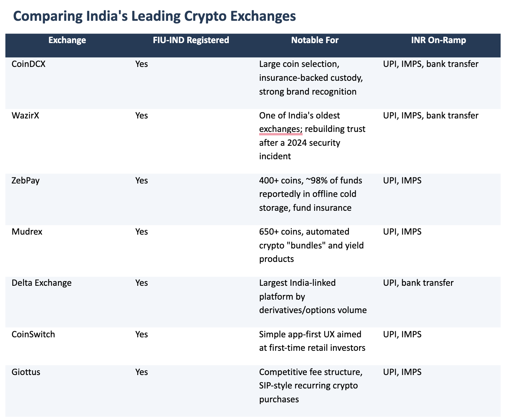Click the Mudrex exchange name
Viewport: 526px width, 420px height.
pyautogui.click(x=27, y=232)
